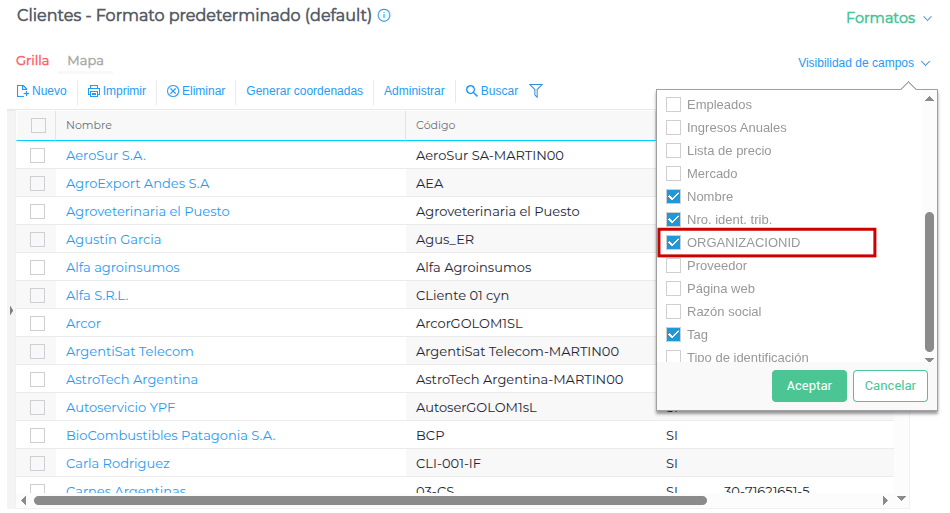Click the left panel collapse arrow
Image resolution: width=950 pixels, height=513 pixels.
(x=11, y=311)
